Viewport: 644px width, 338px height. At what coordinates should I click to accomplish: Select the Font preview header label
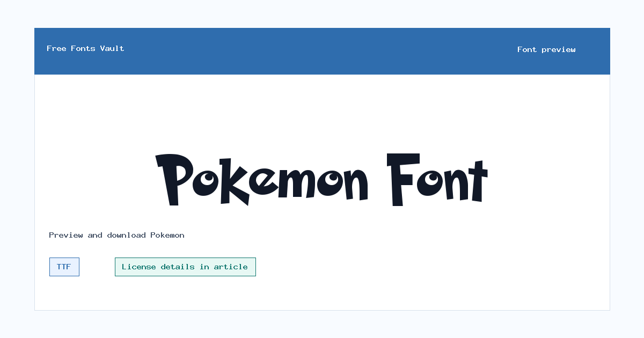pyautogui.click(x=546, y=49)
